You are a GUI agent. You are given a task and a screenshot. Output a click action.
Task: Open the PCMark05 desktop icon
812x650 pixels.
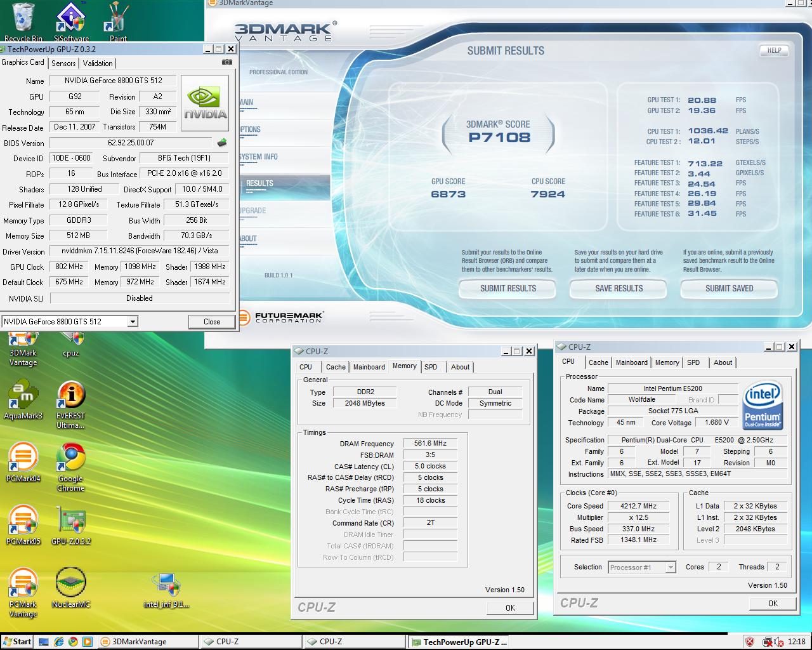[x=23, y=525]
